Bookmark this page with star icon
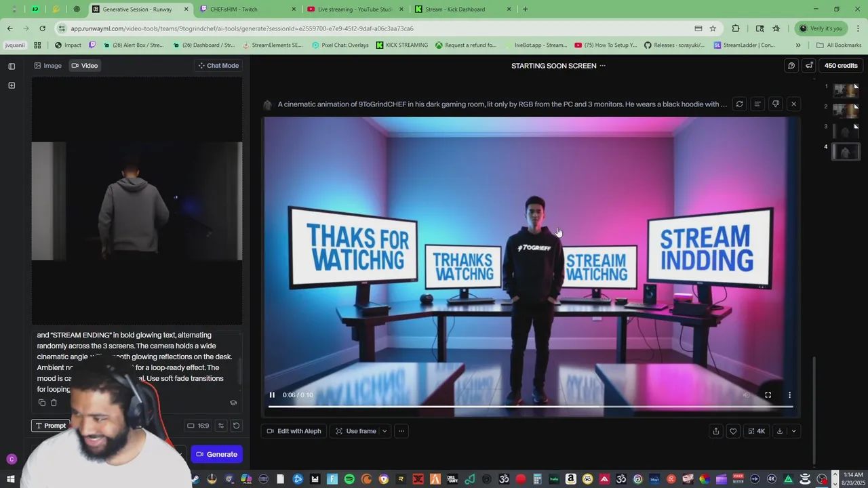The height and width of the screenshot is (488, 868). tap(713, 28)
